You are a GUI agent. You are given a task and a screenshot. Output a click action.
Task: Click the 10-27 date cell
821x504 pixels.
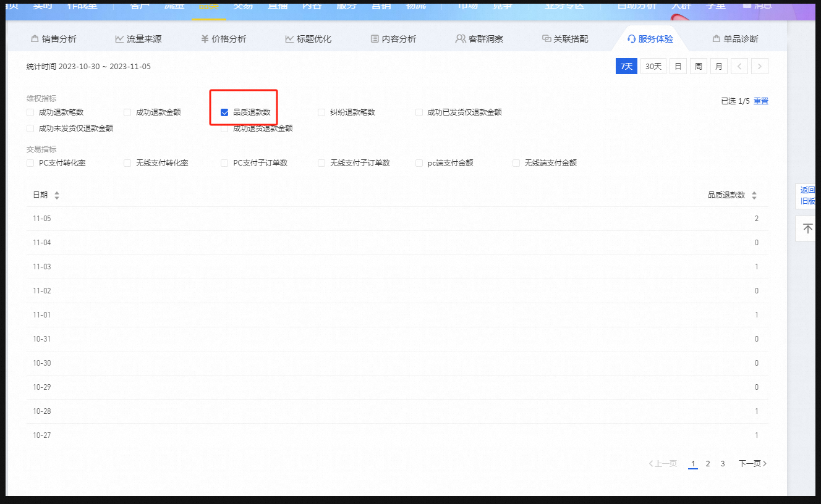click(42, 435)
